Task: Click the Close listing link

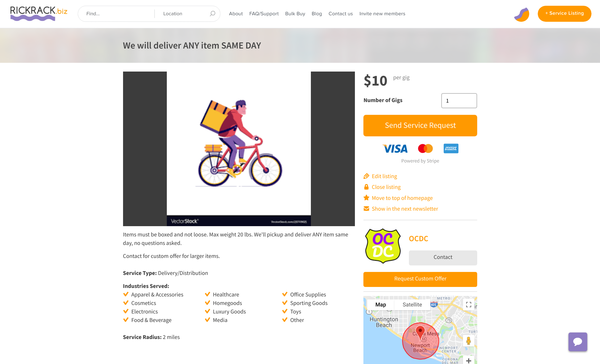Action: pyautogui.click(x=386, y=187)
